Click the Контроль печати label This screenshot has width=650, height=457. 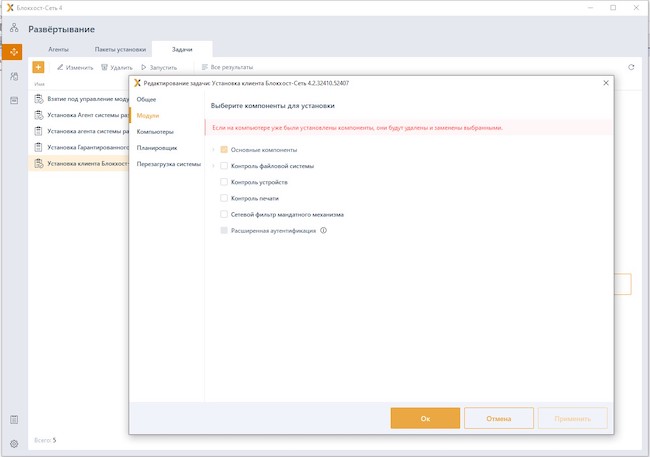[x=255, y=198]
